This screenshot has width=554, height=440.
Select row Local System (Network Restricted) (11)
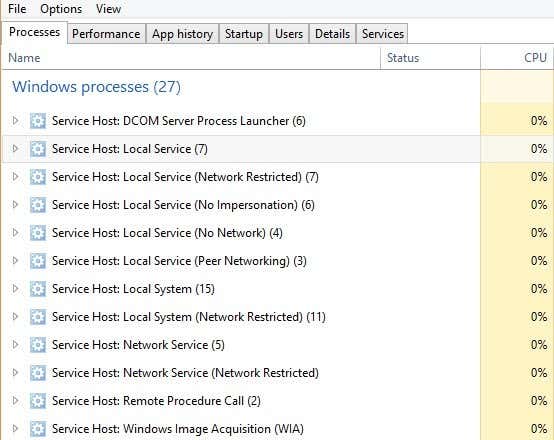277,317
